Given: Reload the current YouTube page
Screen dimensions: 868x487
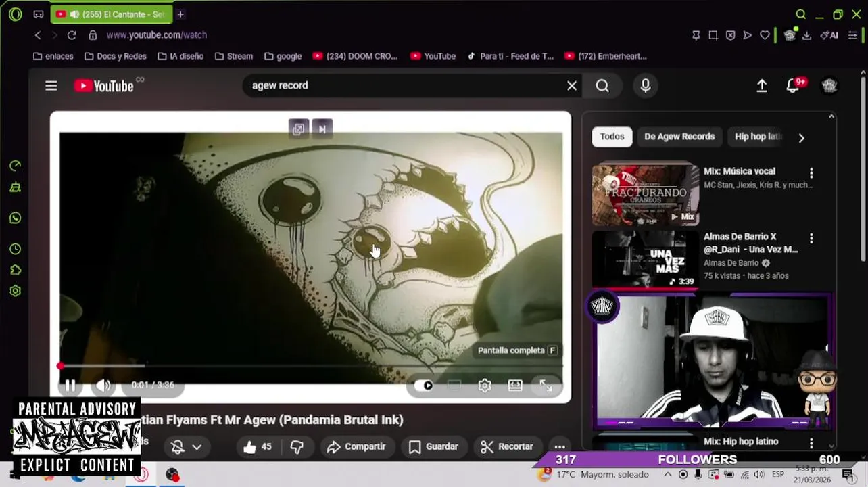Looking at the screenshot, I should [72, 35].
